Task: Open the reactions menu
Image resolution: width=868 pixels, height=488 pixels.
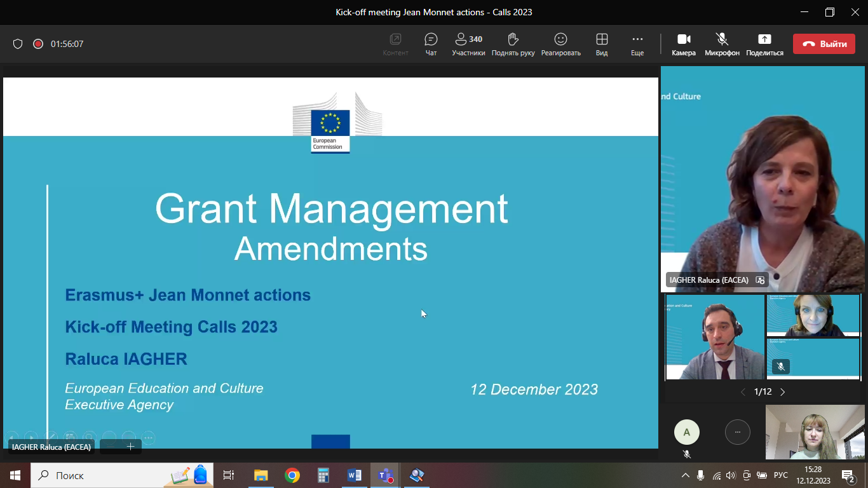Action: point(560,44)
